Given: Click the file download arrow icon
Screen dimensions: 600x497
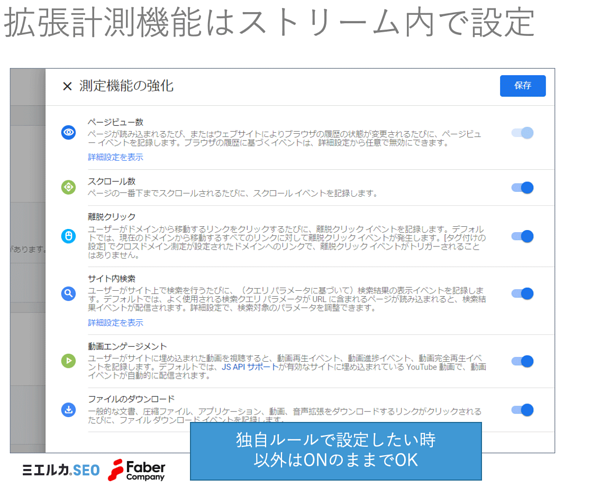Looking at the screenshot, I should [x=68, y=410].
